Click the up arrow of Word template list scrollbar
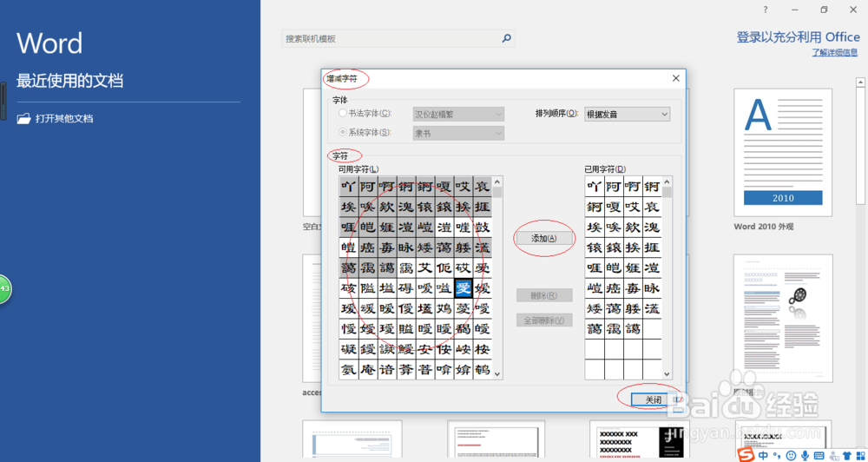868x462 pixels. pos(861,82)
